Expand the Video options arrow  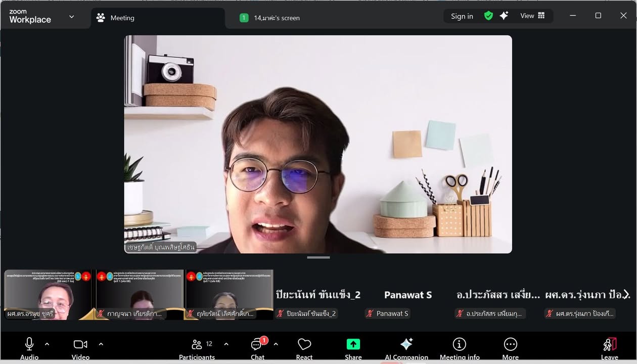pos(101,344)
